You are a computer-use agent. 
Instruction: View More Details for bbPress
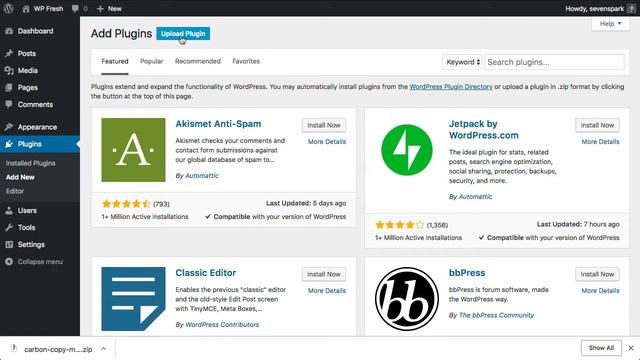[600, 291]
